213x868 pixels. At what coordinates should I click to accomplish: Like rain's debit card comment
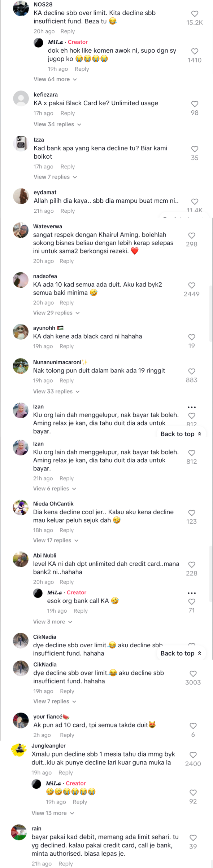click(193, 838)
